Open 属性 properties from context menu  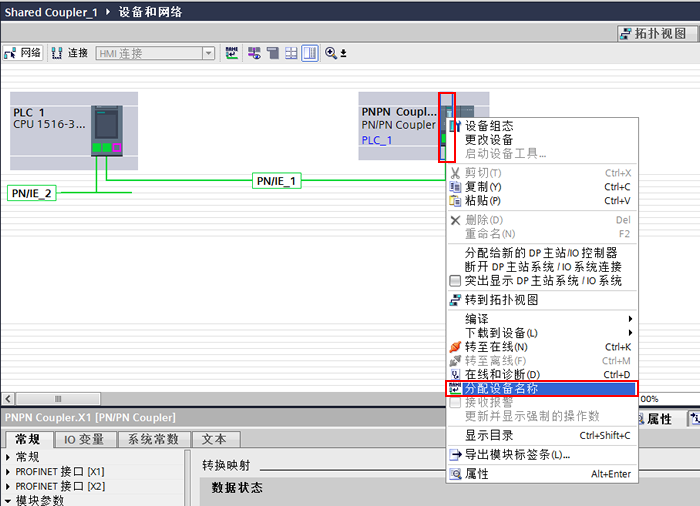coord(542,474)
